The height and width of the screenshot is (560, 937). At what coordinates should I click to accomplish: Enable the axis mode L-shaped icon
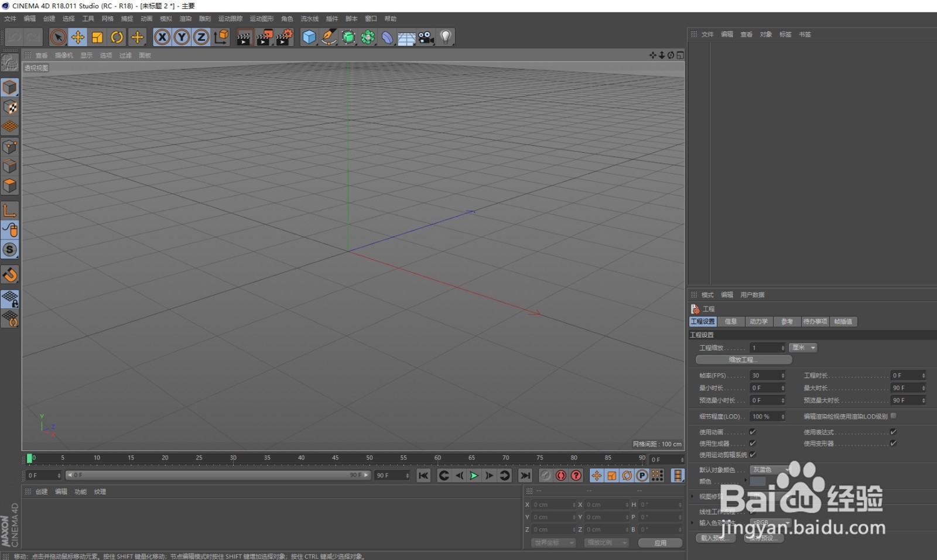click(9, 211)
